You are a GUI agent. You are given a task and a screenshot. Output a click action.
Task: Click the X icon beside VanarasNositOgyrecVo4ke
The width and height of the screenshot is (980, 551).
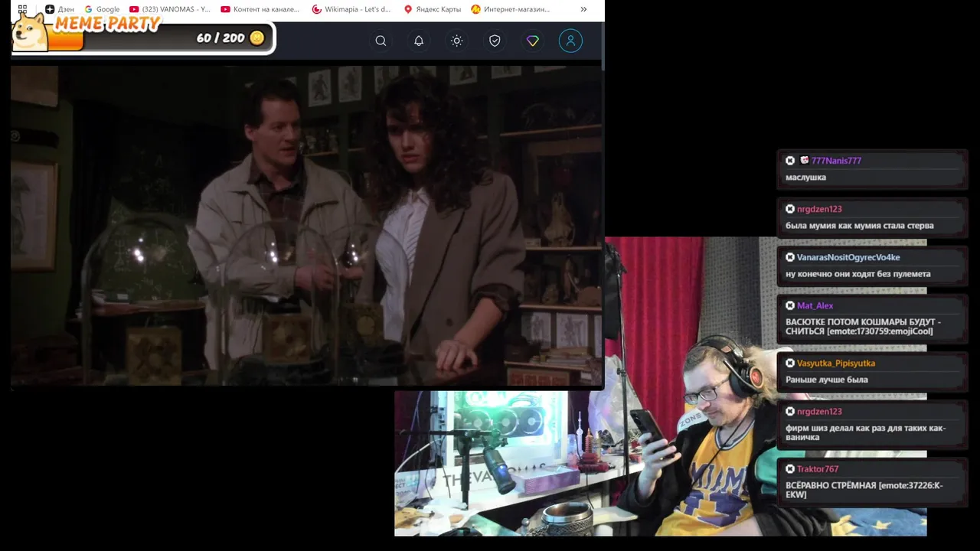(x=790, y=257)
